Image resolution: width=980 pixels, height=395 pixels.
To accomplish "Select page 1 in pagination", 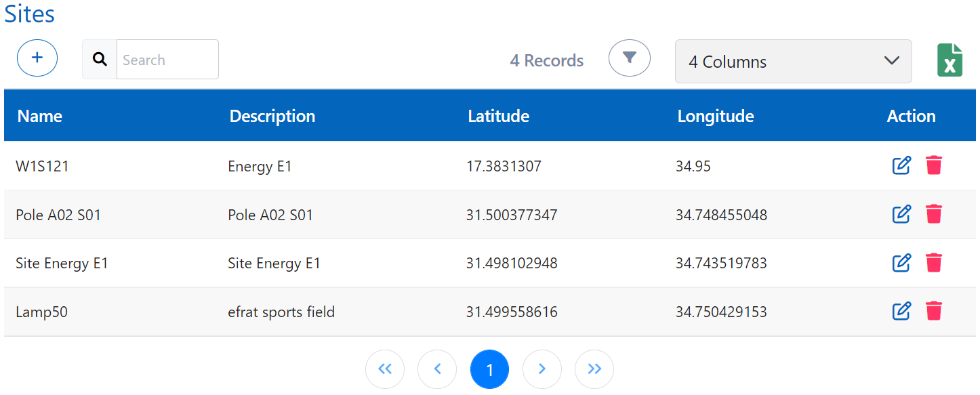I will [x=489, y=369].
